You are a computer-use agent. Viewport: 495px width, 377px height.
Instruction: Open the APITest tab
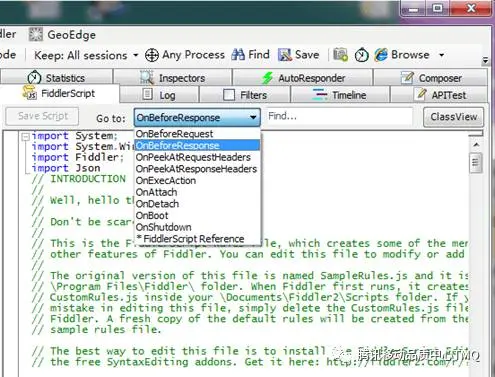(x=439, y=95)
